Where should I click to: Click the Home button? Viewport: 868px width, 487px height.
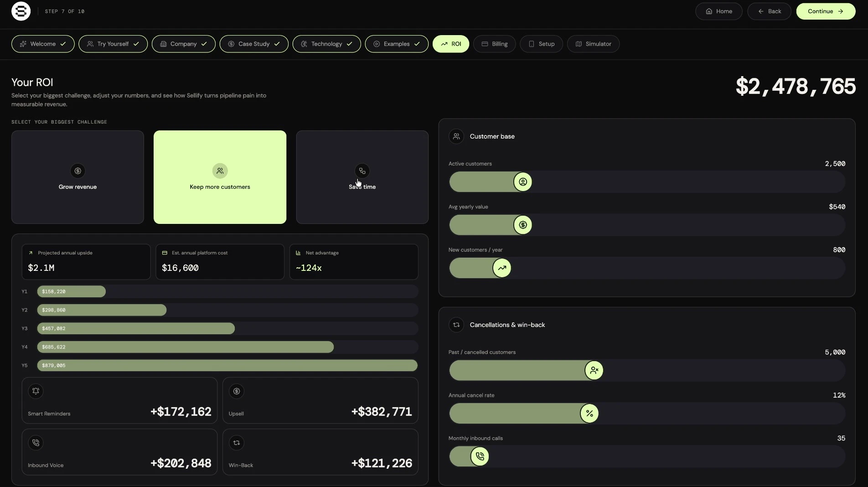[719, 11]
